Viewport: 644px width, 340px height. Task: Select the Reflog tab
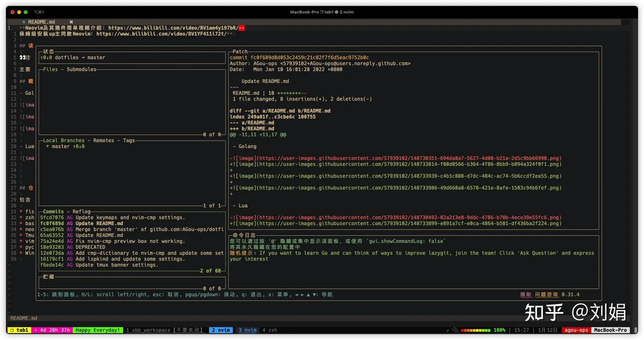82,212
